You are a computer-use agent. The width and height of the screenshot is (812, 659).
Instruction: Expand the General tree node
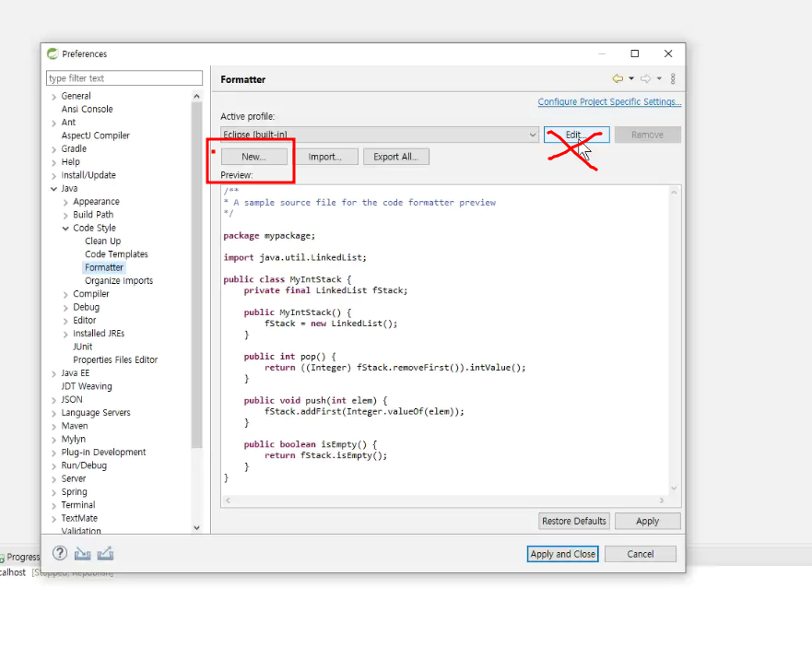coord(53,97)
